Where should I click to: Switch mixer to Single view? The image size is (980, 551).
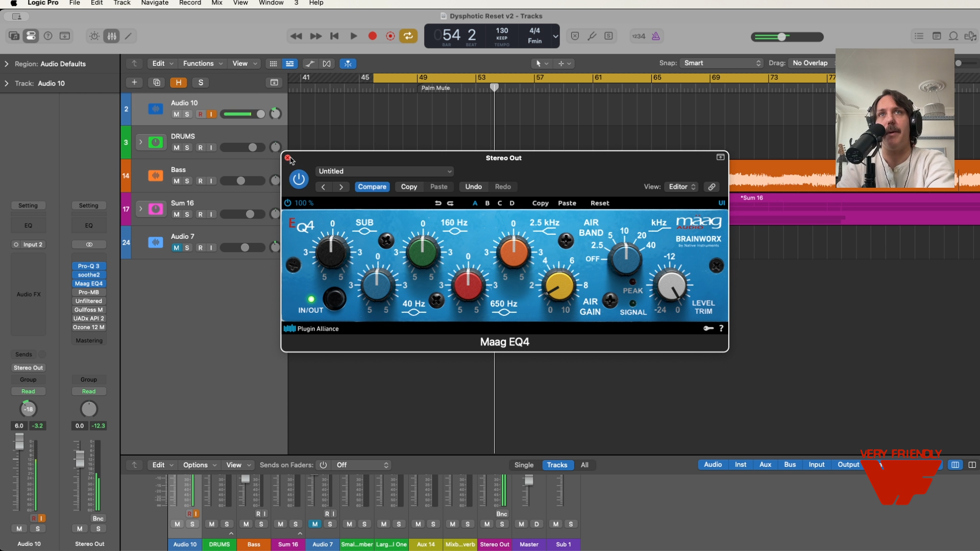(524, 465)
